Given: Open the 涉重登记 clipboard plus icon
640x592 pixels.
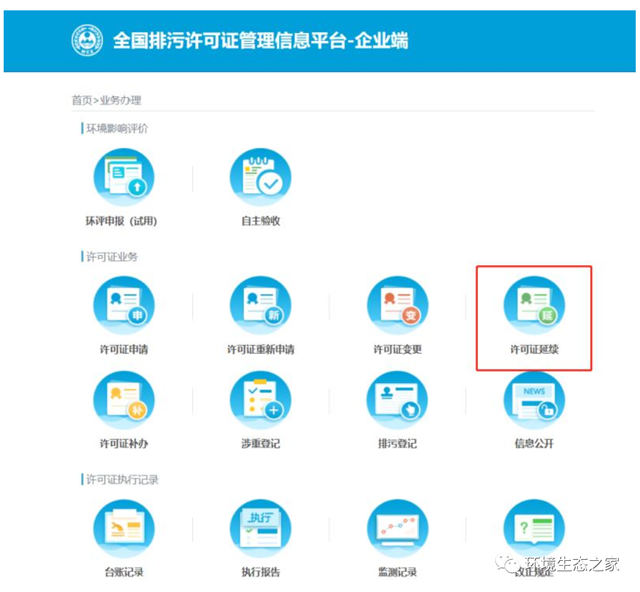Looking at the screenshot, I should (x=260, y=401).
